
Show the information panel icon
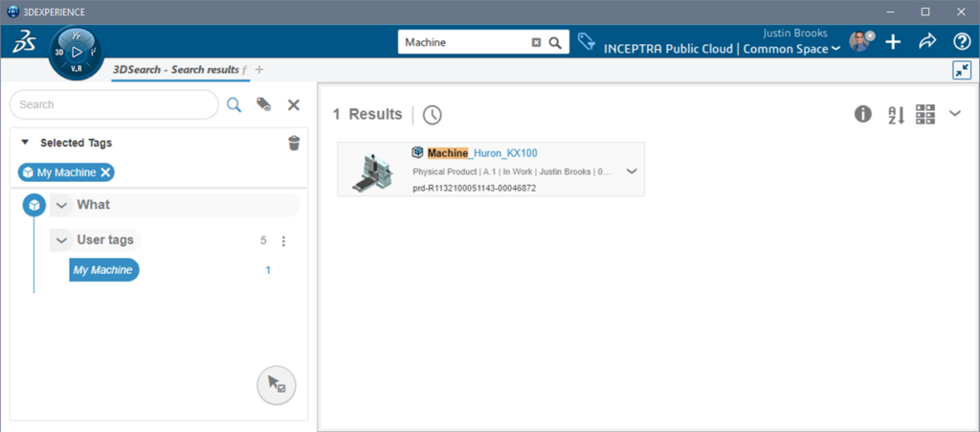[x=862, y=115]
